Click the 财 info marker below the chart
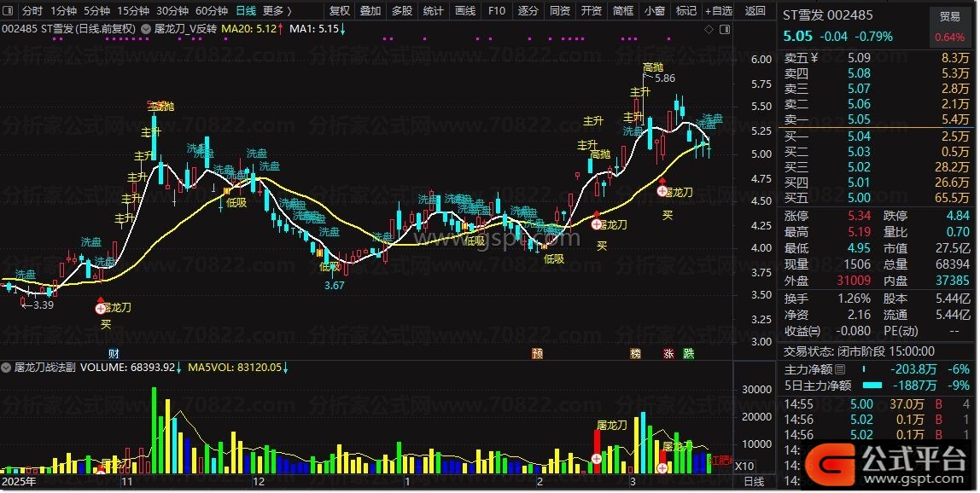 pyautogui.click(x=114, y=353)
